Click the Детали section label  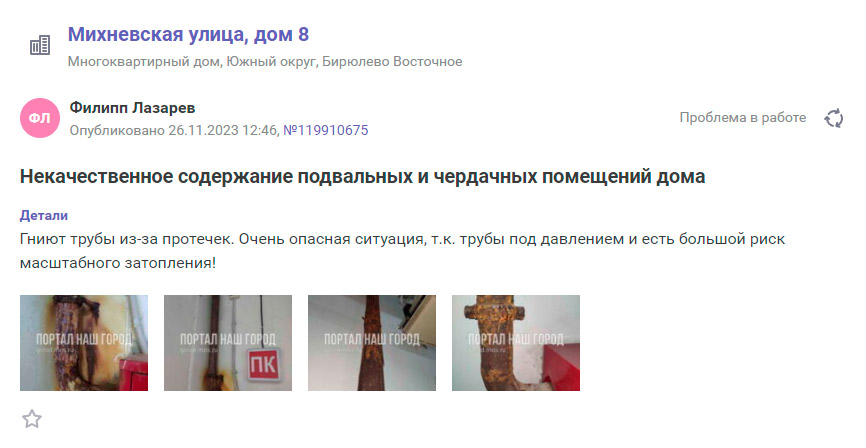44,215
